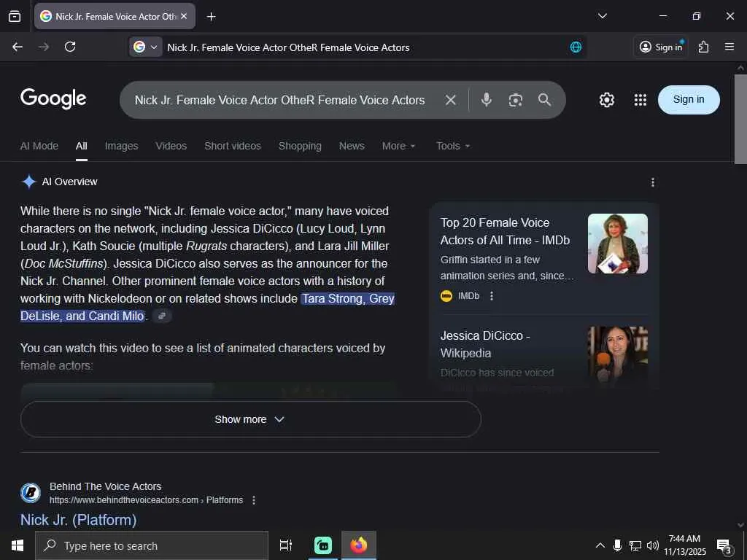Image resolution: width=747 pixels, height=560 pixels.
Task: Reload the current page
Action: 70,47
